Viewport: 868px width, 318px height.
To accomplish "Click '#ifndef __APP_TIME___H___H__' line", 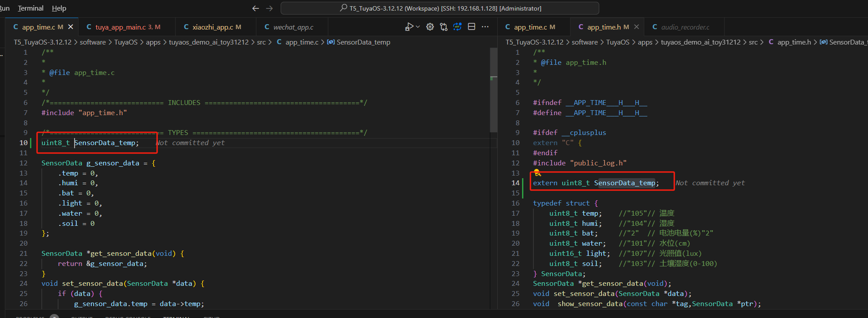I will pos(590,103).
